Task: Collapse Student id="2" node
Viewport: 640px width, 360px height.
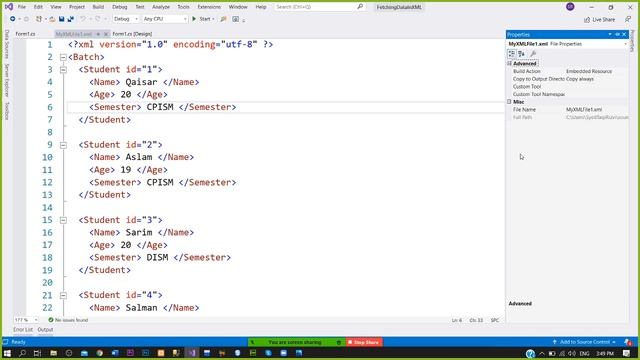Action: [63, 145]
